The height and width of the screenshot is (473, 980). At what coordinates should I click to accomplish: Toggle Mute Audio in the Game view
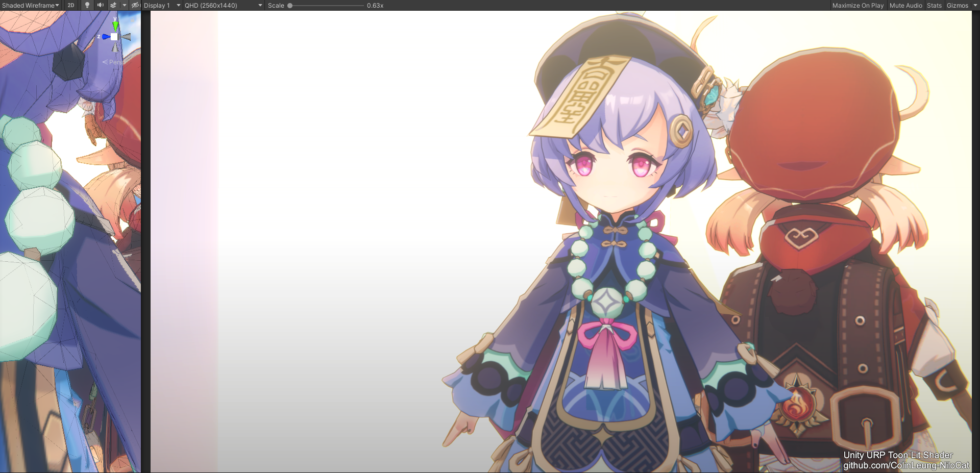(x=905, y=5)
